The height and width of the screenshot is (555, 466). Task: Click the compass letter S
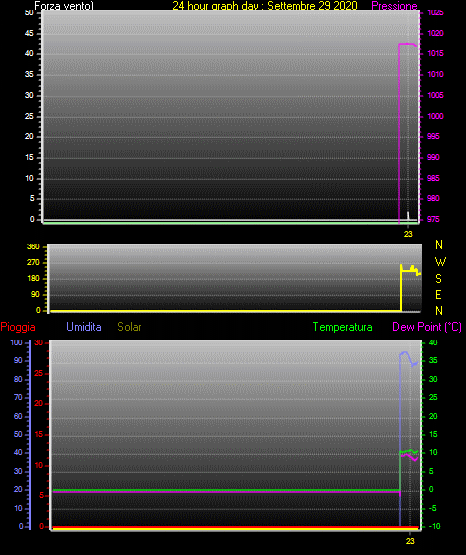pos(438,279)
